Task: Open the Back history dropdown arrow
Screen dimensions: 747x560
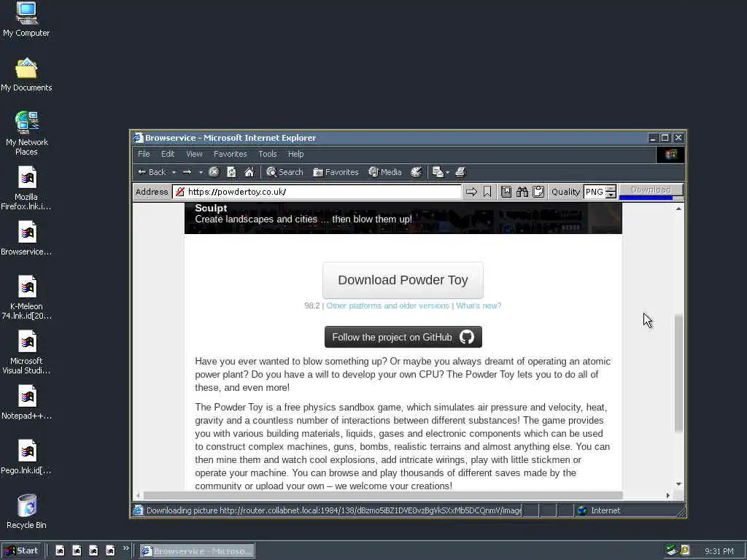Action: [174, 172]
